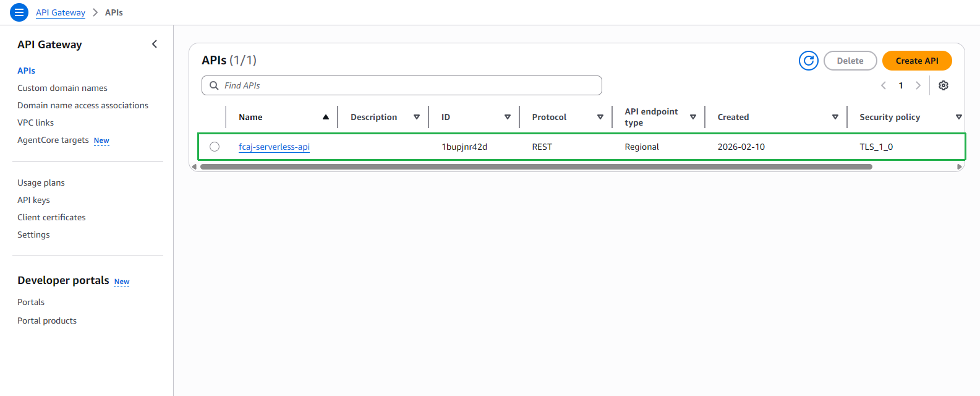980x396 pixels.
Task: Open VPC links page
Action: 35,123
